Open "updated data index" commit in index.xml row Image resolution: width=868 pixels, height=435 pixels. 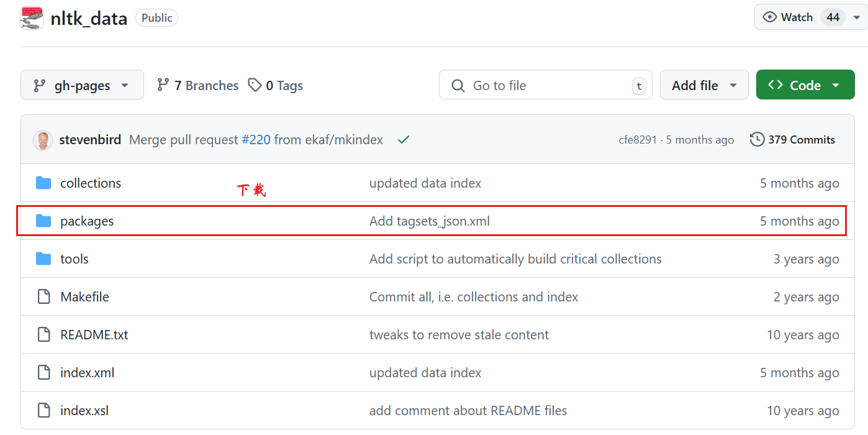425,373
